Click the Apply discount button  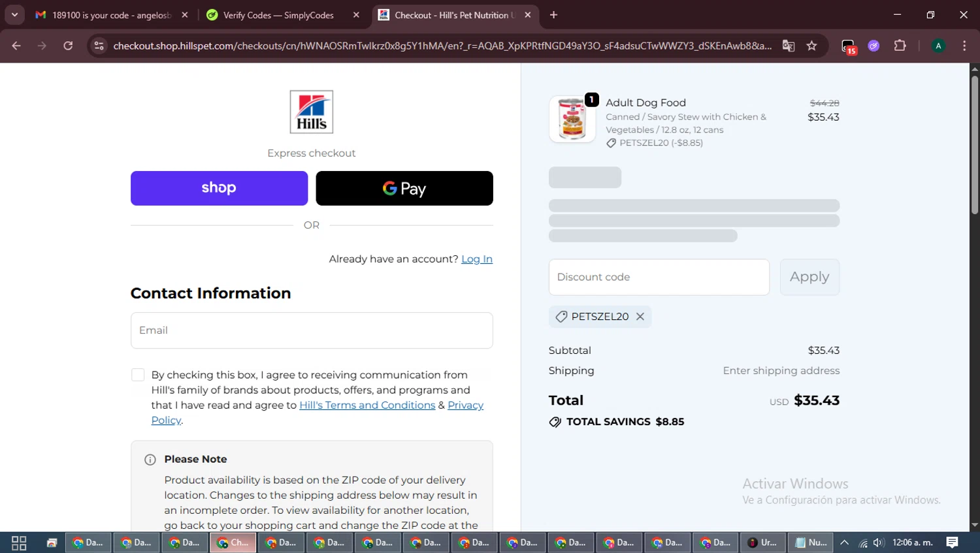[809, 277]
